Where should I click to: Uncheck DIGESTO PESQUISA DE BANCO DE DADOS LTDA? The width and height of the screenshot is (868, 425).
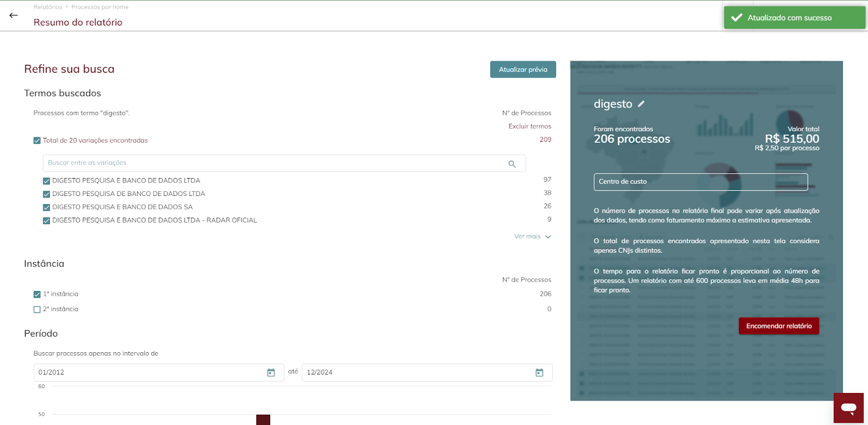click(46, 194)
